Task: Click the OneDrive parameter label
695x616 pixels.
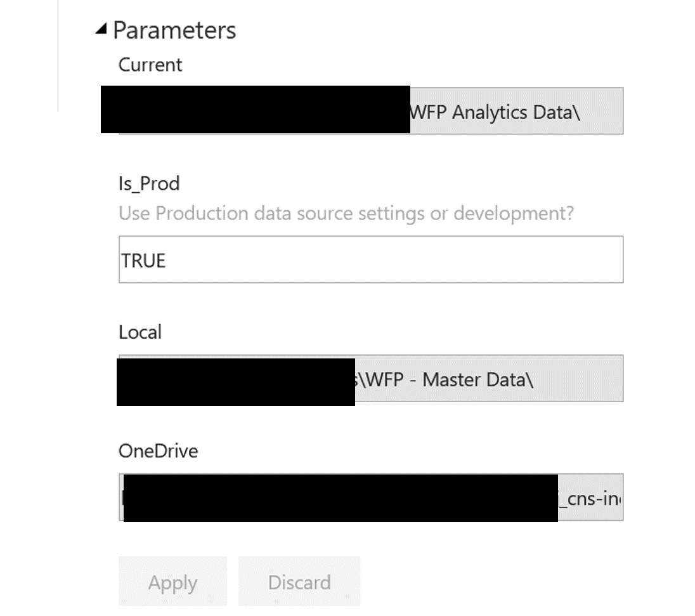Action: (x=158, y=451)
